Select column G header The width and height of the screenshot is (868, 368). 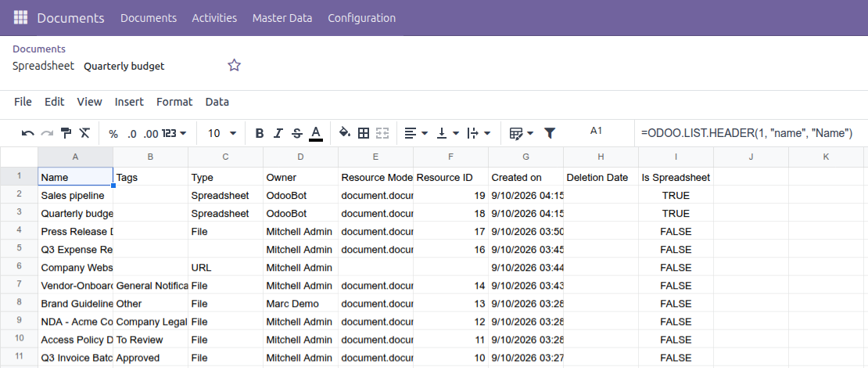525,157
